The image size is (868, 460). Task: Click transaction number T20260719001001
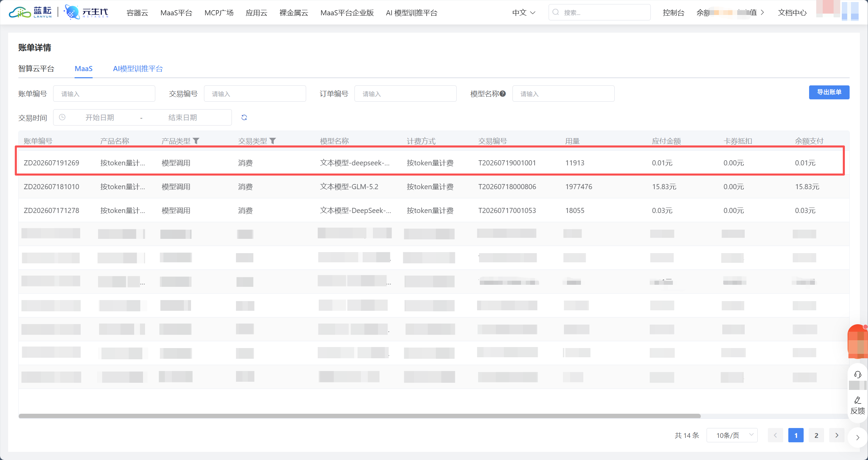507,163
